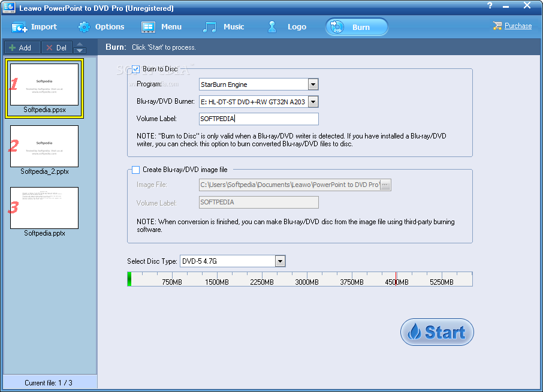The height and width of the screenshot is (392, 543).
Task: Click the 4500MB capacity mark
Action: [x=397, y=282]
